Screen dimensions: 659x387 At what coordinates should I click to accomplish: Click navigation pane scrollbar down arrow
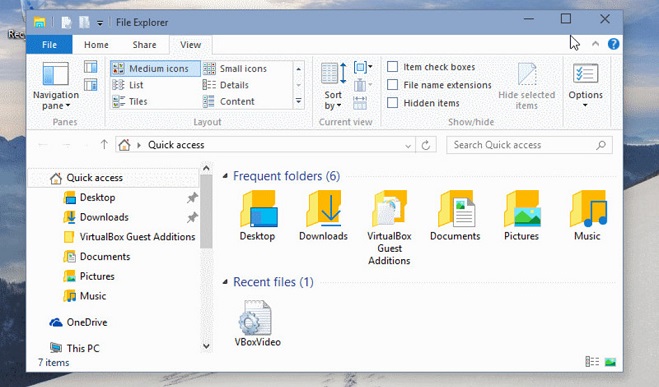pyautogui.click(x=206, y=346)
